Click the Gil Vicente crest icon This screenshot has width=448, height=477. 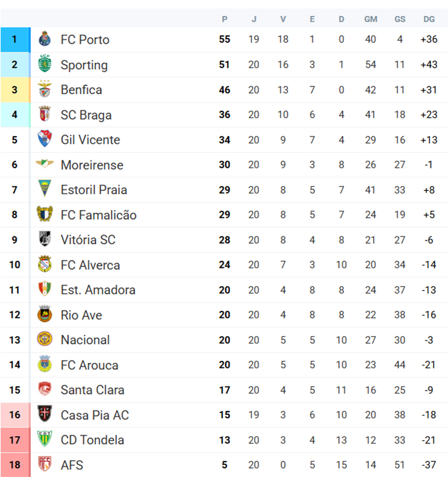(44, 139)
